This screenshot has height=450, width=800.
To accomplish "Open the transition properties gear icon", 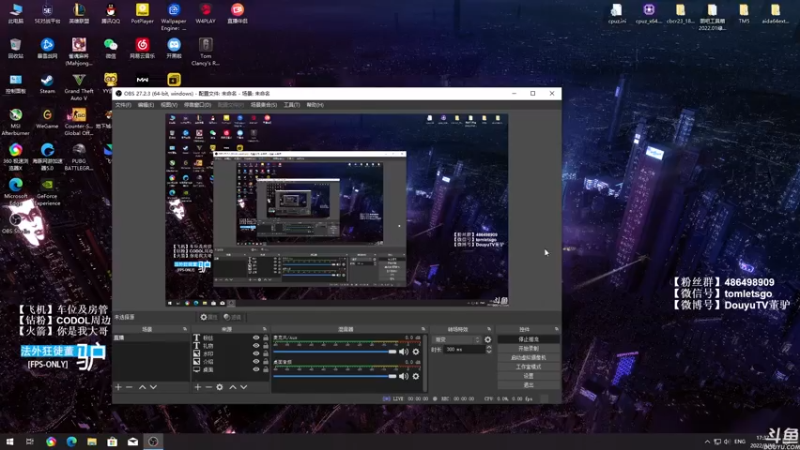I will click(488, 339).
